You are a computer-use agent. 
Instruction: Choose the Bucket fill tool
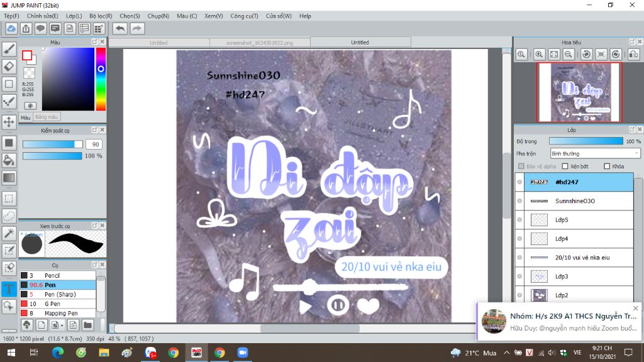click(x=9, y=160)
